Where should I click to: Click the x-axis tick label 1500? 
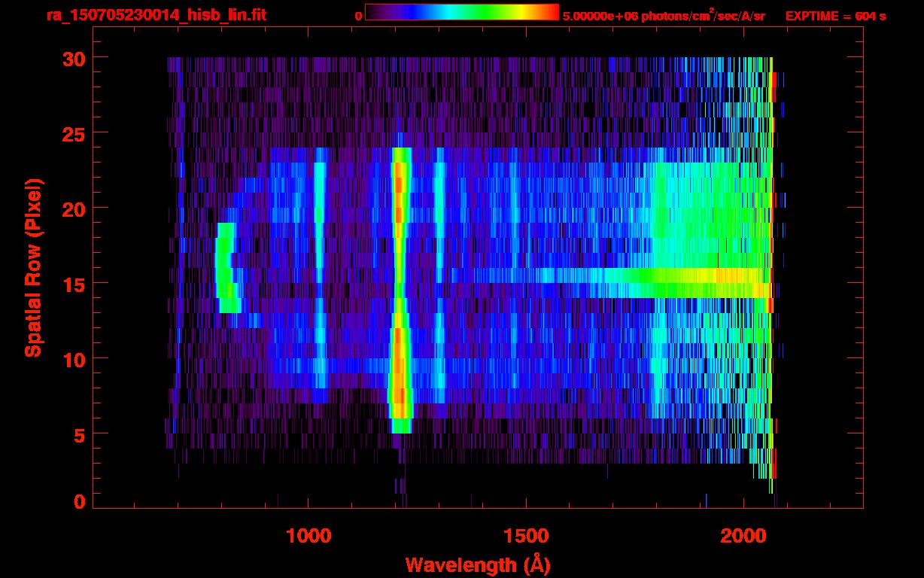[x=526, y=536]
